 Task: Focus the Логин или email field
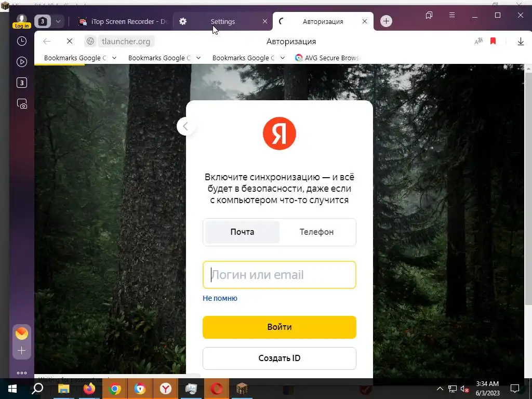[x=279, y=275]
